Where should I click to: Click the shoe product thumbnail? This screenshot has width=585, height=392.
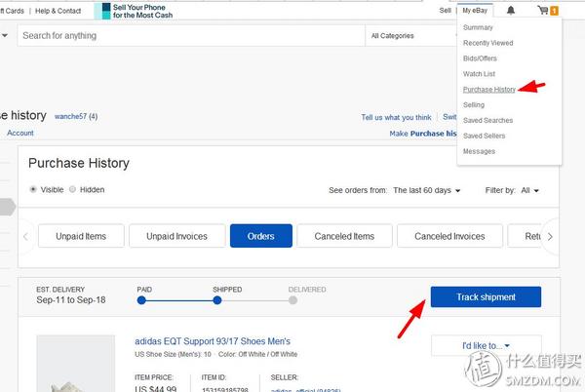[x=76, y=366]
